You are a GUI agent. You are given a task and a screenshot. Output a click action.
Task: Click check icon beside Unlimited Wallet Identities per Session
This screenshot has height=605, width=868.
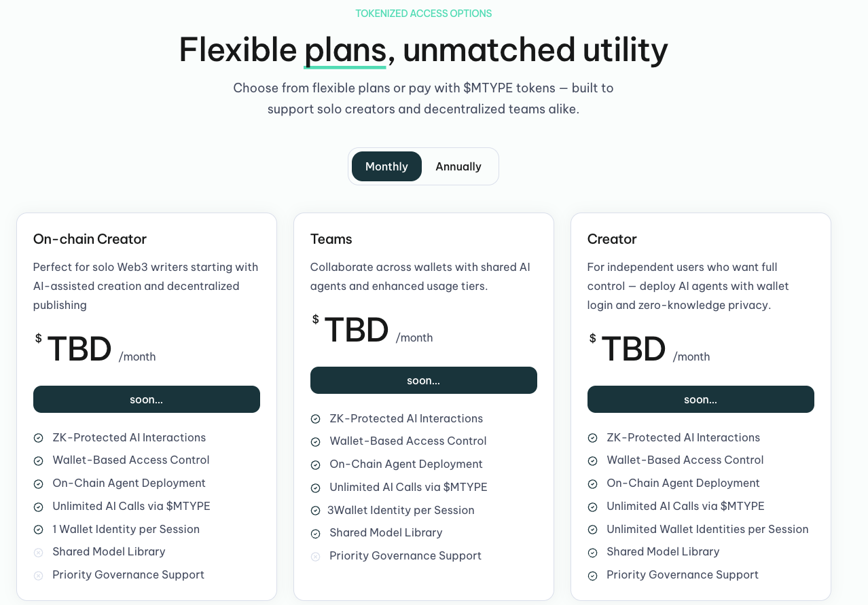(593, 530)
